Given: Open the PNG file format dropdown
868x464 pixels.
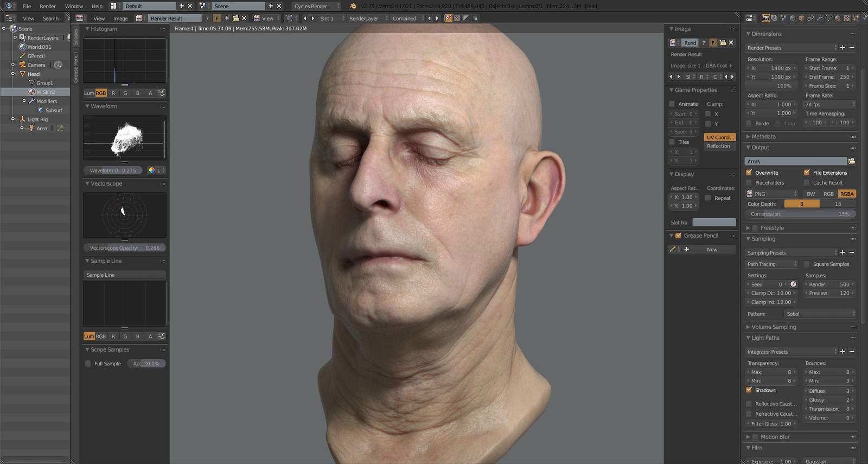Looking at the screenshot, I should click(771, 194).
